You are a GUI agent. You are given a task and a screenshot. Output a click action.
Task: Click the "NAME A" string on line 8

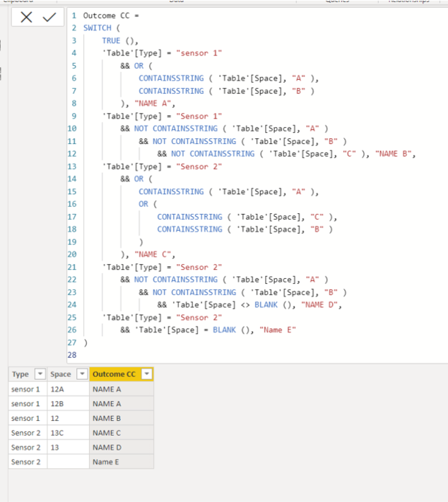[x=153, y=103]
